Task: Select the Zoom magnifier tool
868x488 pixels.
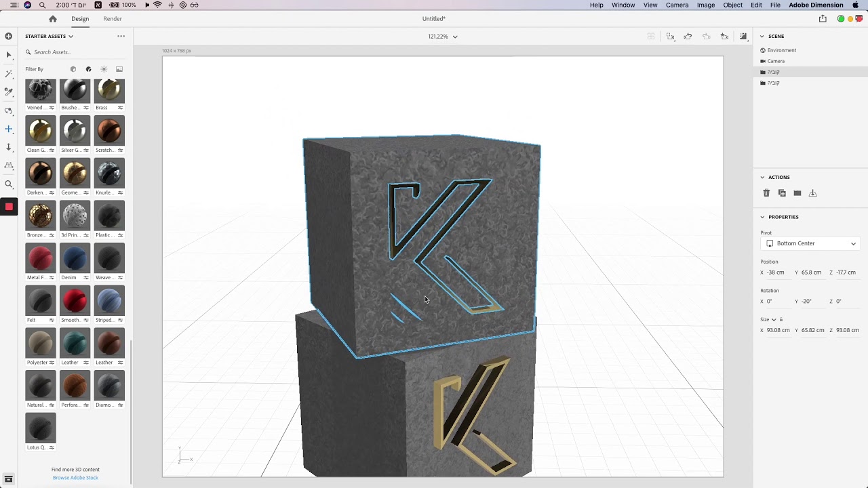Action: point(9,184)
